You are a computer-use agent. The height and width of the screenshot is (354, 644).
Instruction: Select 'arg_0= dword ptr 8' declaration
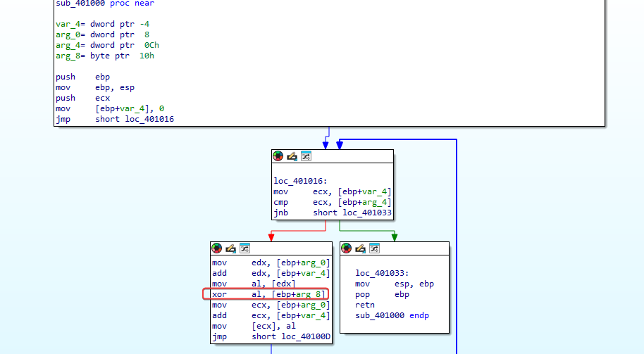[103, 34]
